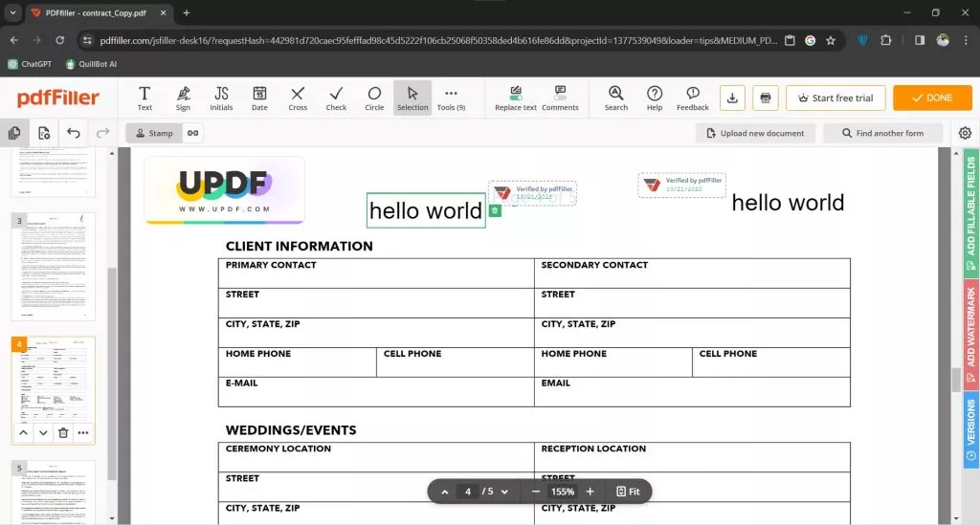Activate the Check mark tool
Image resolution: width=980 pixels, height=525 pixels.
tap(336, 98)
